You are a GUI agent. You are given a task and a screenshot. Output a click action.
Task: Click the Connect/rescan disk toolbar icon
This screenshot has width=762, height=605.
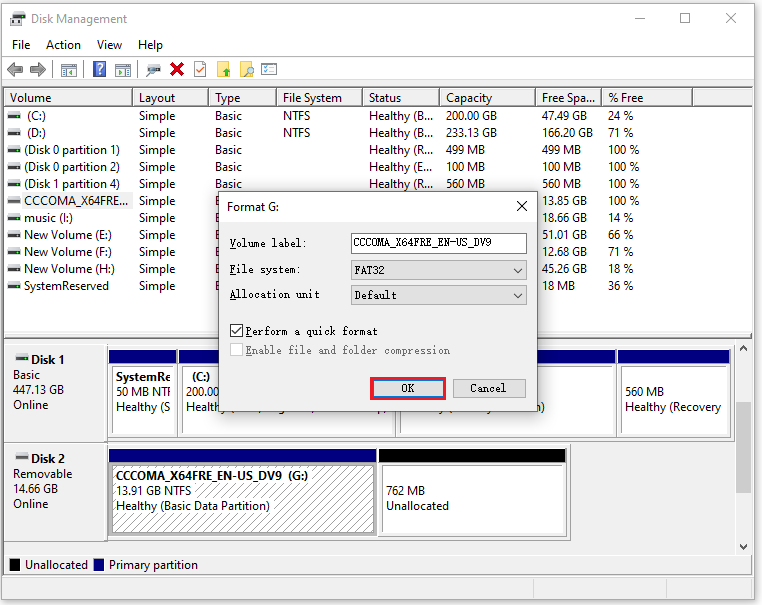tap(154, 70)
